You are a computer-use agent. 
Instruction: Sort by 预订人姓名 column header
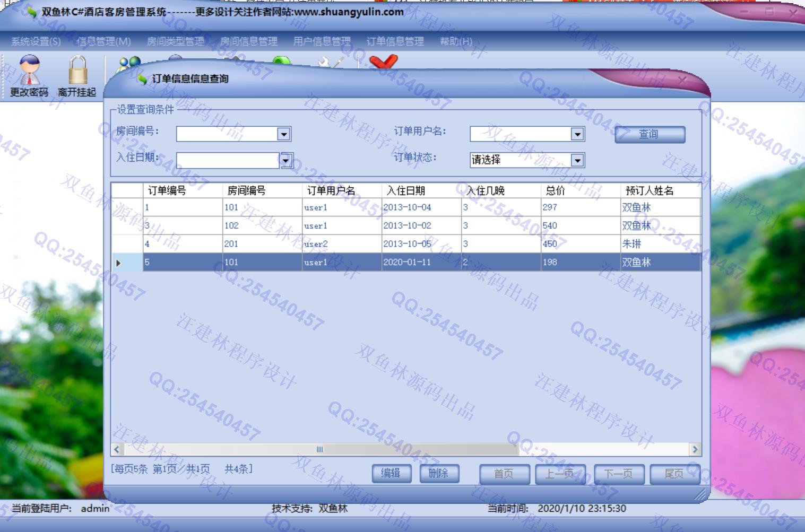point(661,190)
